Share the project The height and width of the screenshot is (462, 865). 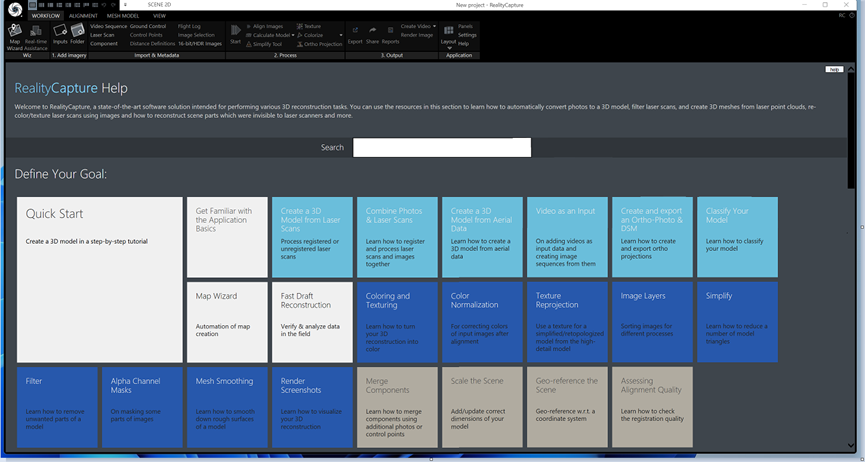[372, 34]
